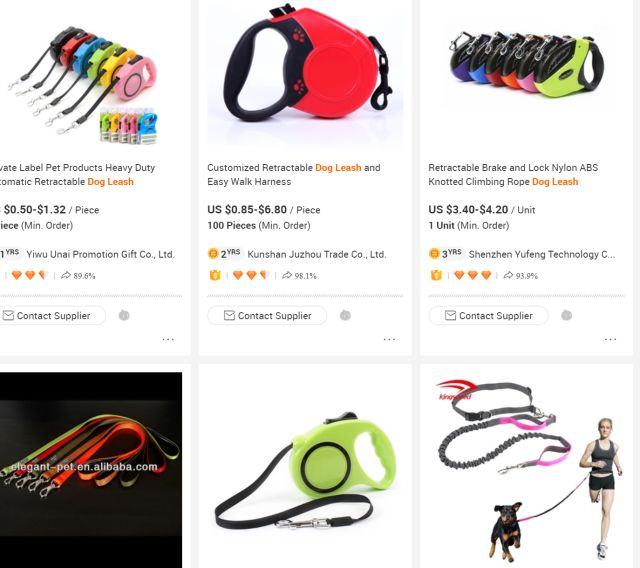640x568 pixels.
Task: Expand more options on the Yiwu Unai card
Action: pos(168,339)
